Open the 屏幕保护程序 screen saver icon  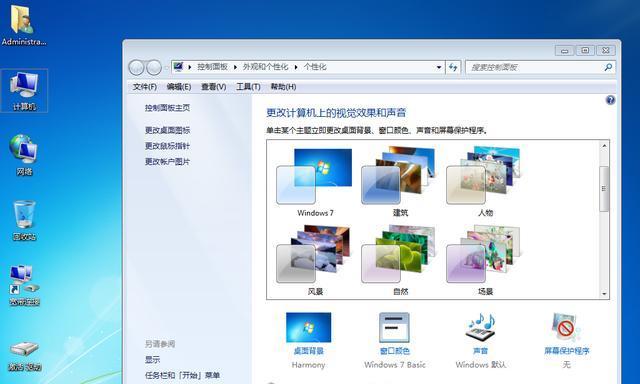pyautogui.click(x=567, y=328)
